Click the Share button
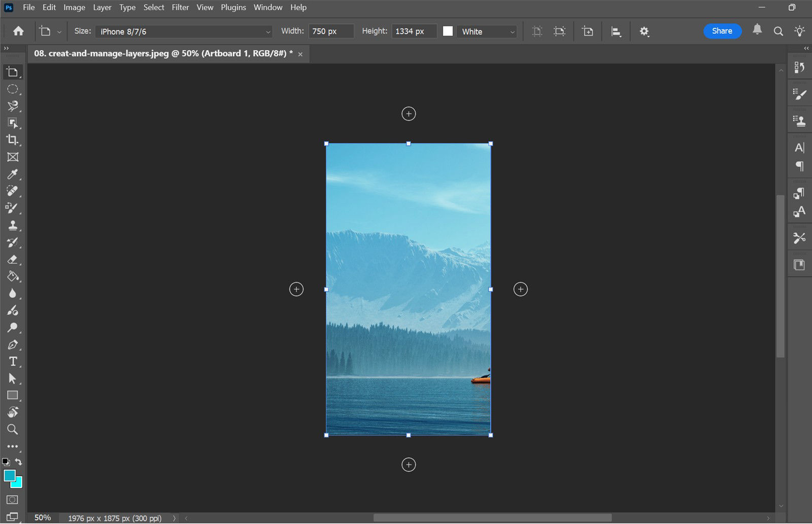 click(x=722, y=31)
